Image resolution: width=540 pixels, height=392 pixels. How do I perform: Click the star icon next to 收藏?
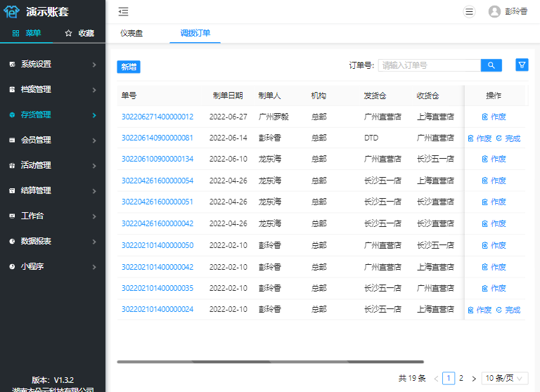(68, 33)
